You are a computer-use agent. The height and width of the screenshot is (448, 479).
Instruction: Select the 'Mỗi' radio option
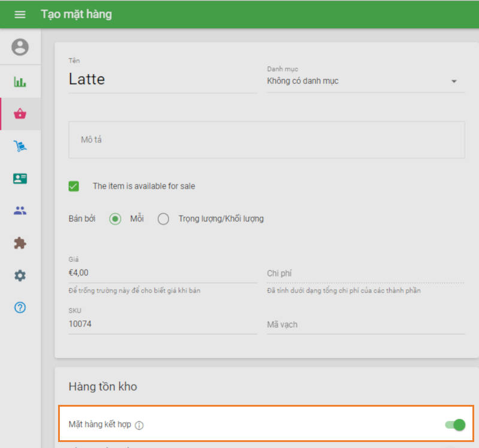tap(115, 219)
